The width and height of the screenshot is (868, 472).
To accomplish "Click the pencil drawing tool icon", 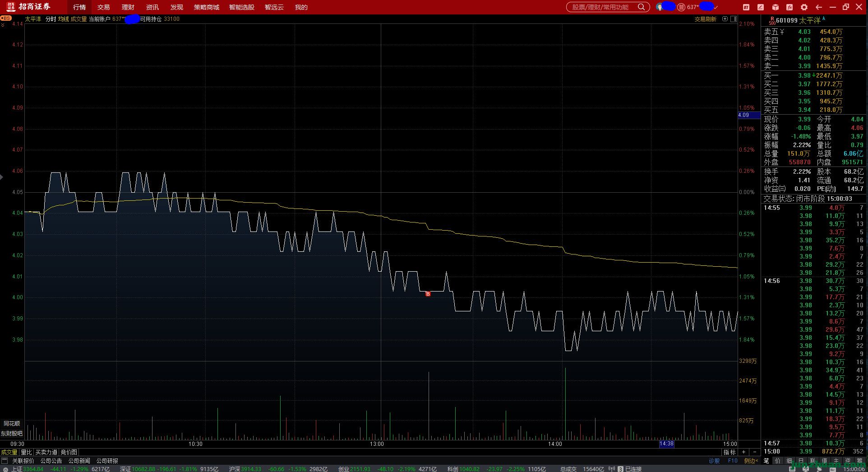I will [761, 7].
